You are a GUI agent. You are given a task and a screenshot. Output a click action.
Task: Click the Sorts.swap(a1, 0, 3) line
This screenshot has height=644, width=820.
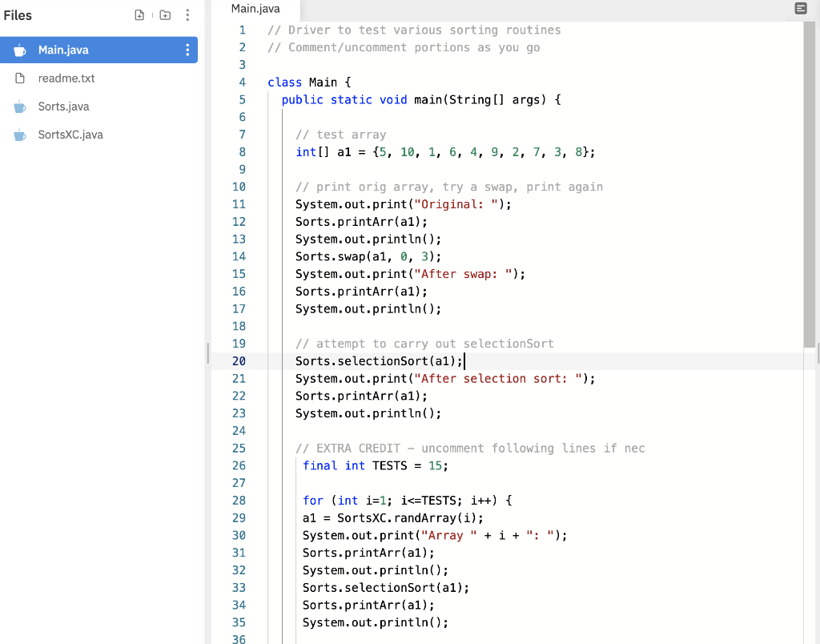click(x=368, y=256)
